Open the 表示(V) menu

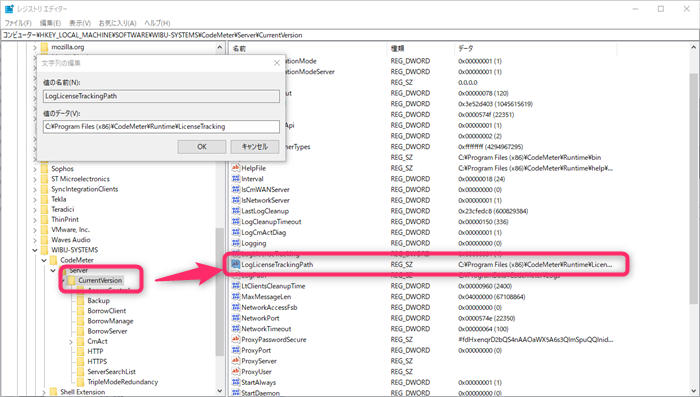coord(80,23)
